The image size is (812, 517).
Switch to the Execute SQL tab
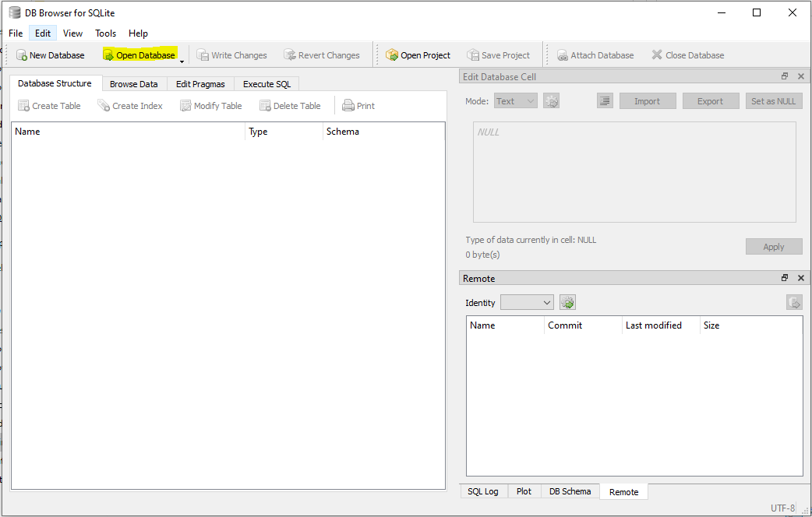point(267,84)
